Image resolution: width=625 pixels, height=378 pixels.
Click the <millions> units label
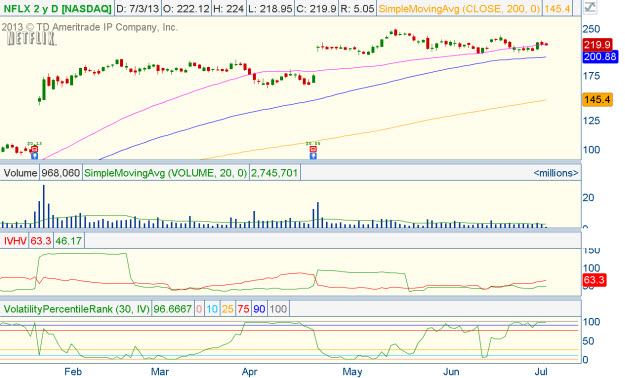tap(556, 173)
